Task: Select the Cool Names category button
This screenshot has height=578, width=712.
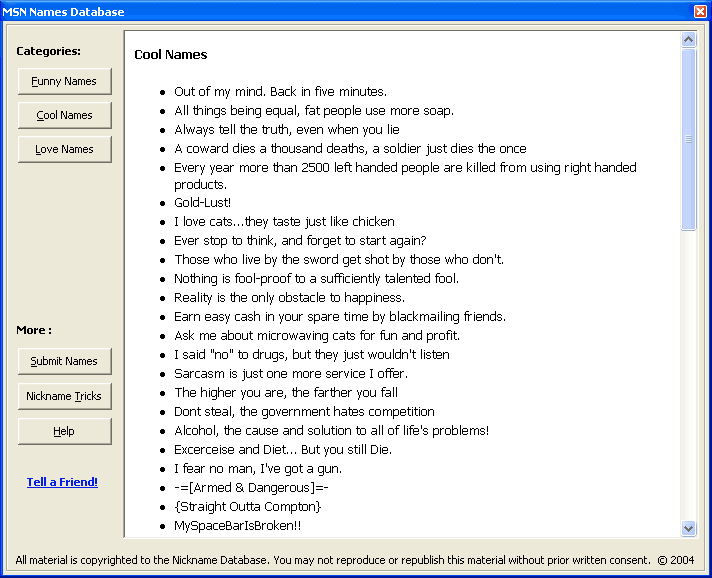Action: (x=64, y=115)
